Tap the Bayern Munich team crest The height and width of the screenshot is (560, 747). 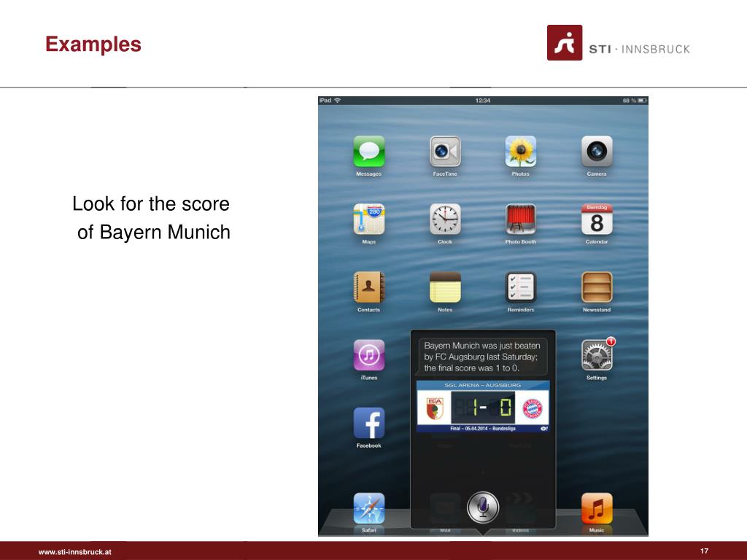point(533,408)
